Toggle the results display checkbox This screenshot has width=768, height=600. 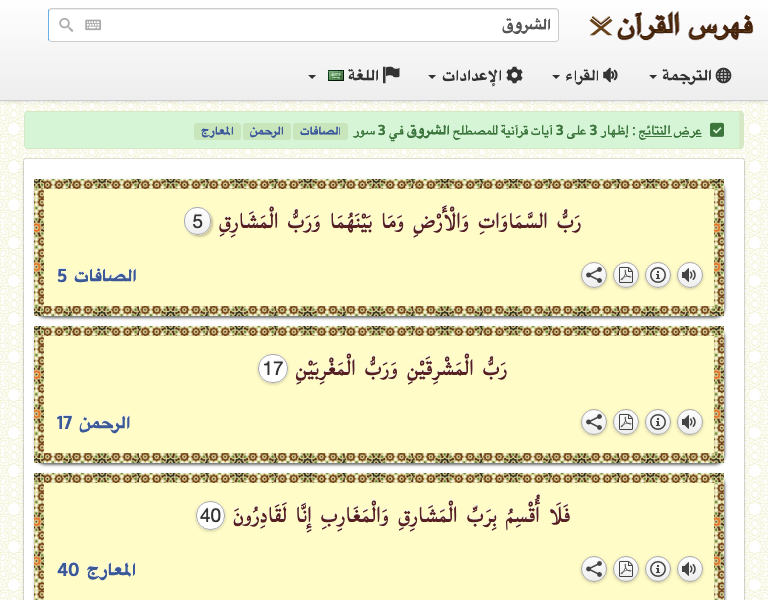[717, 130]
